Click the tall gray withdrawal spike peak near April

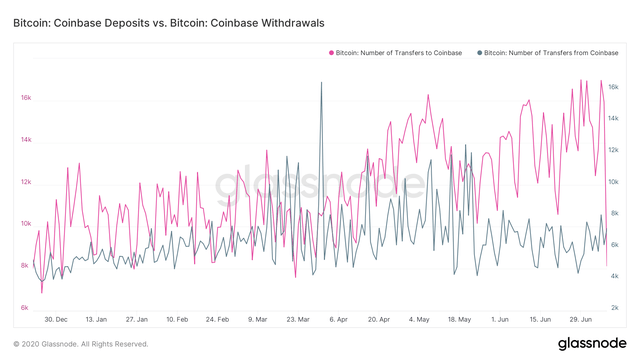(321, 83)
